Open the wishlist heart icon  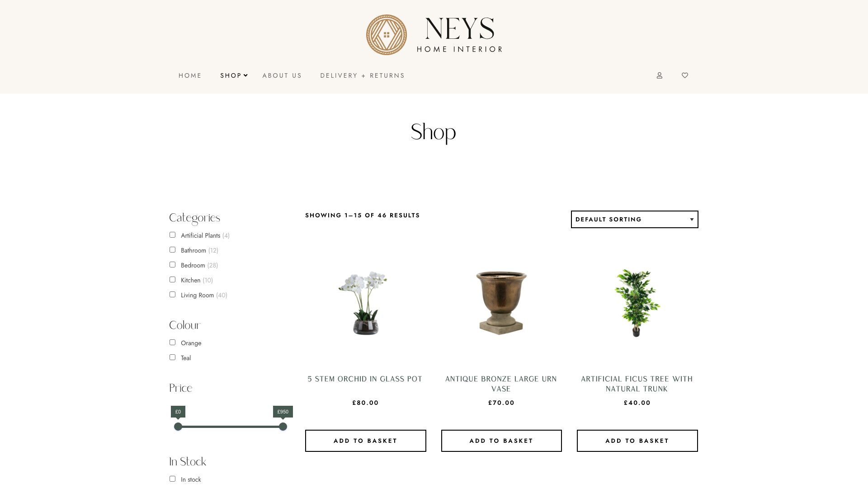[x=685, y=75]
